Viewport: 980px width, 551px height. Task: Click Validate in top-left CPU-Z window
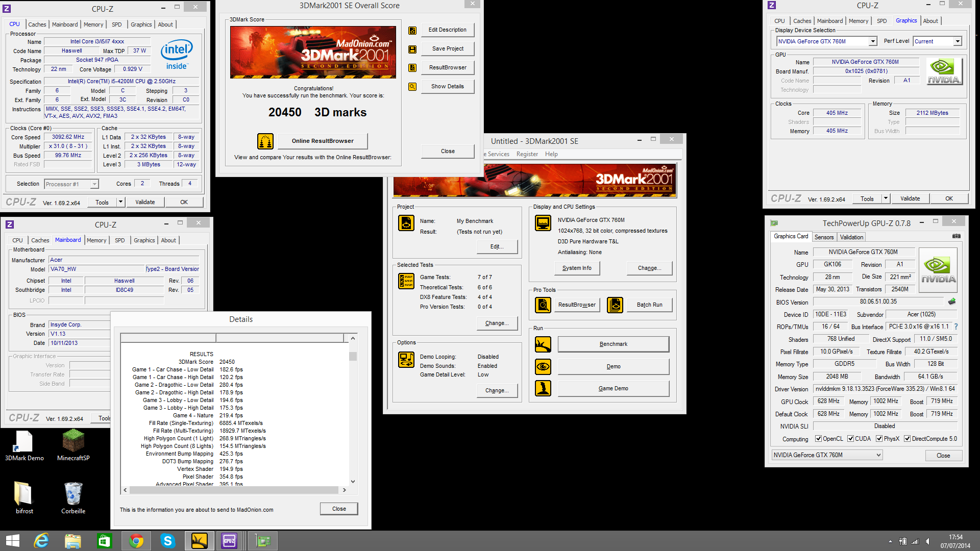point(145,202)
